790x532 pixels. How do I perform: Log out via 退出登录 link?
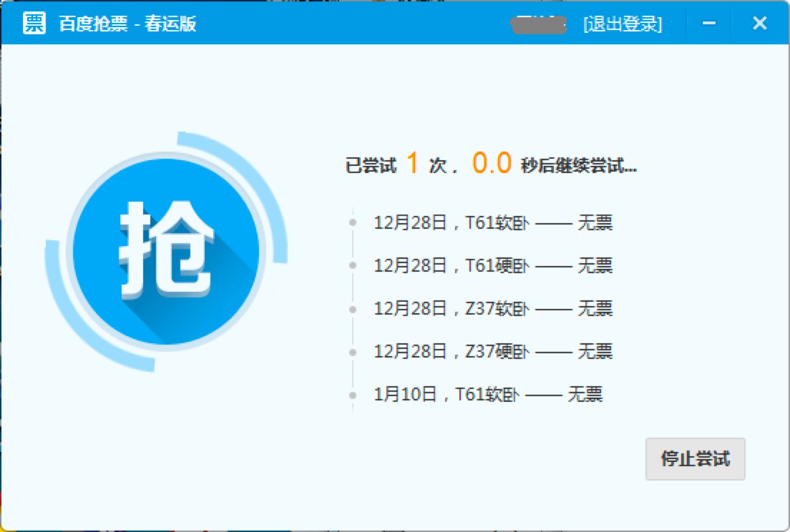point(623,24)
